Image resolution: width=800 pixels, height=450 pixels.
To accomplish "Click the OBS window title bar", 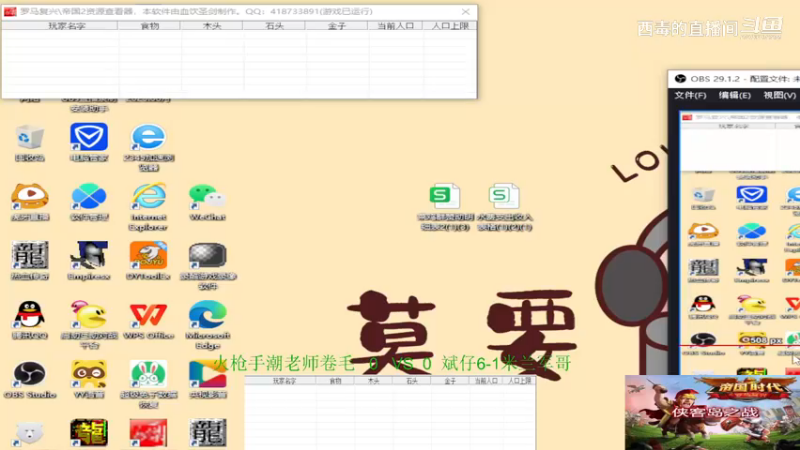I will (x=734, y=79).
